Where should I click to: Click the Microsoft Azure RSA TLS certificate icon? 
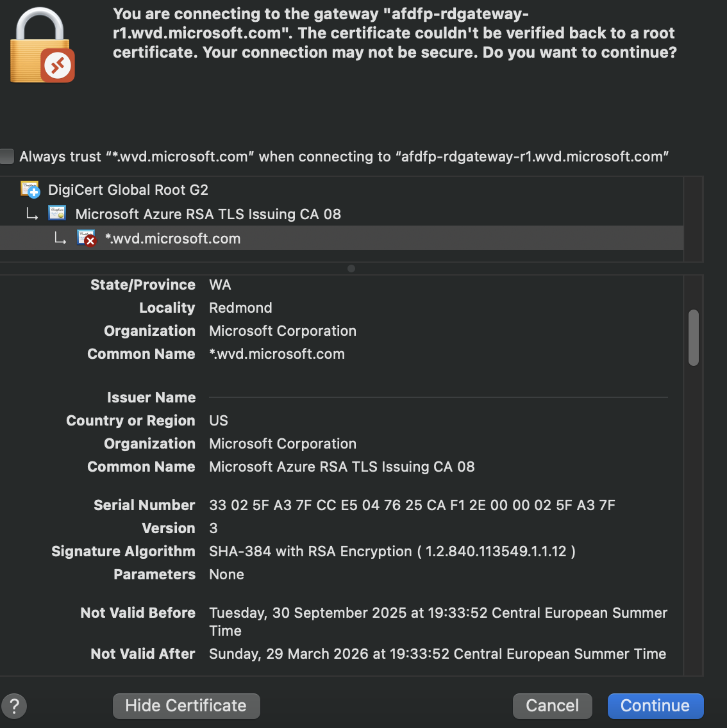click(x=57, y=214)
